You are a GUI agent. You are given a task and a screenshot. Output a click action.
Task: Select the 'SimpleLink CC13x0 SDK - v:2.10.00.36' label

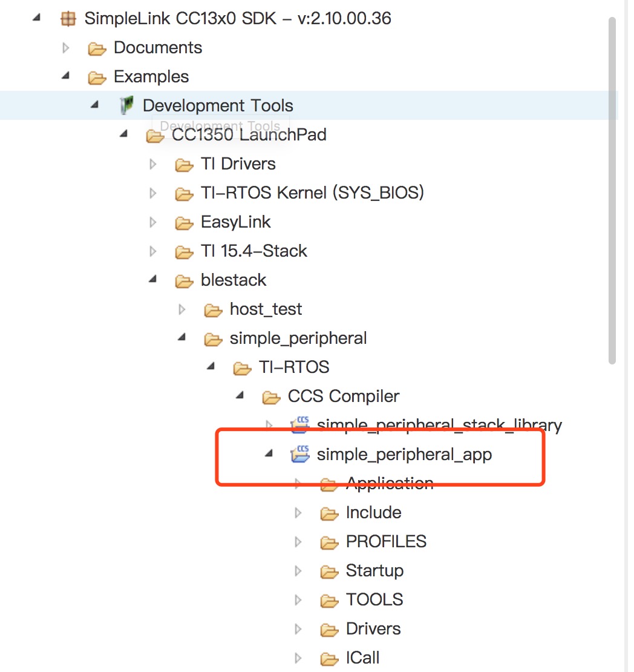pos(238,18)
